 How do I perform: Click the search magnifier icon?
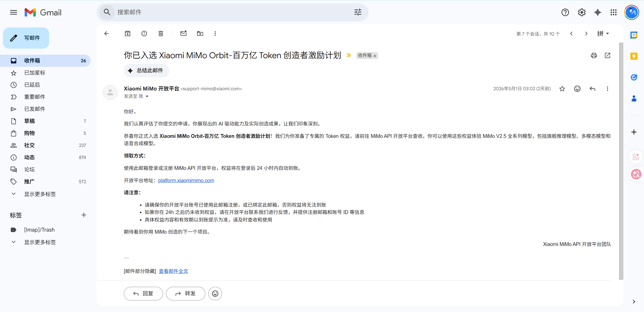click(107, 12)
